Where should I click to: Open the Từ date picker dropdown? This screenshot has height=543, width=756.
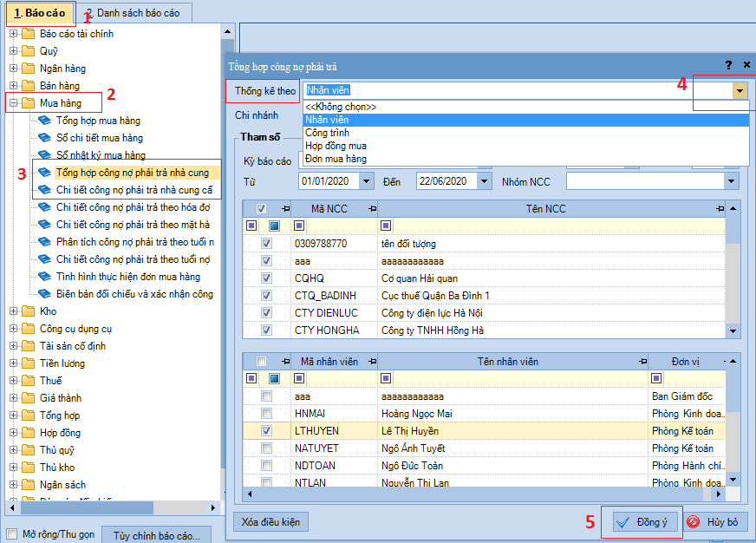tap(367, 181)
